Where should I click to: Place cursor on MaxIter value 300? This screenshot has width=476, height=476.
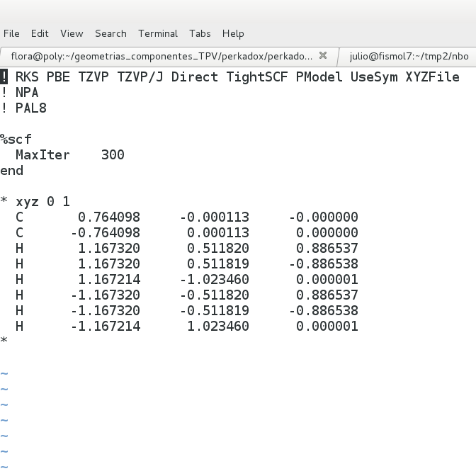pos(113,155)
